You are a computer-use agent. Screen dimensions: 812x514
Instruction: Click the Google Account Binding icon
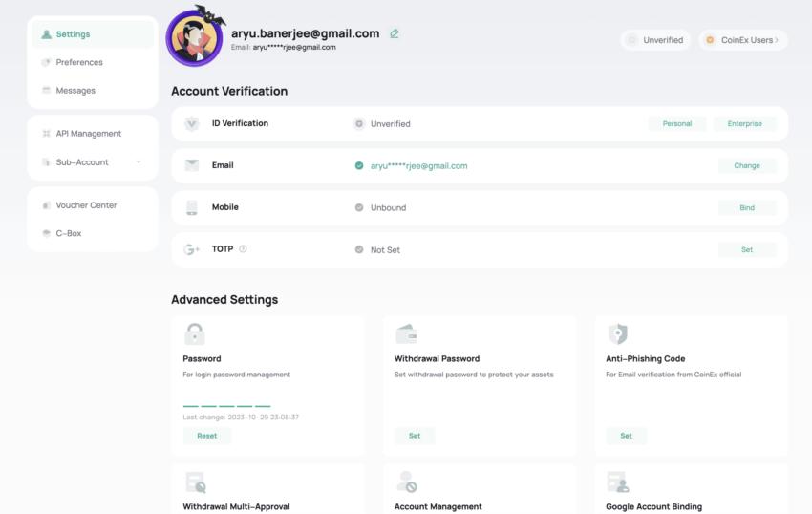pos(618,482)
